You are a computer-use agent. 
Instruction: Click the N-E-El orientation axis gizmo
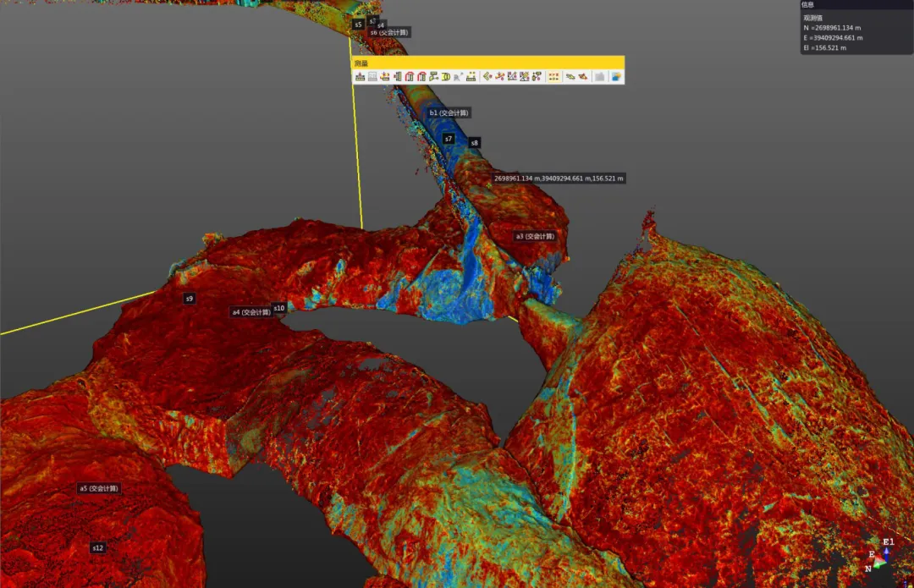pos(879,555)
